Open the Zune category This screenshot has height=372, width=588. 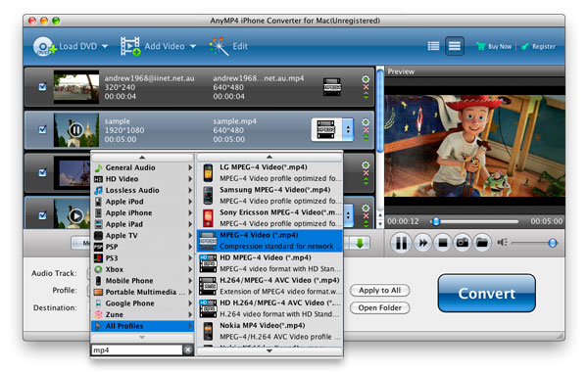[x=142, y=314]
